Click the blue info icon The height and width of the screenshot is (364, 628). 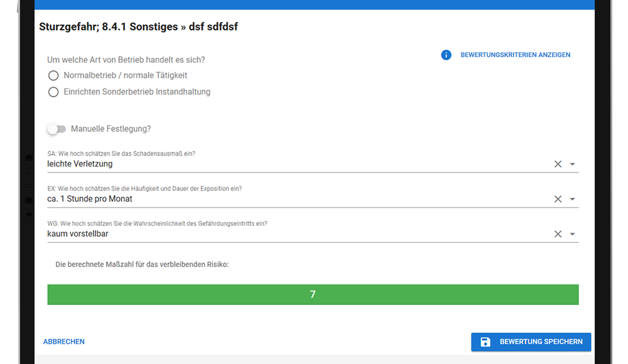446,55
